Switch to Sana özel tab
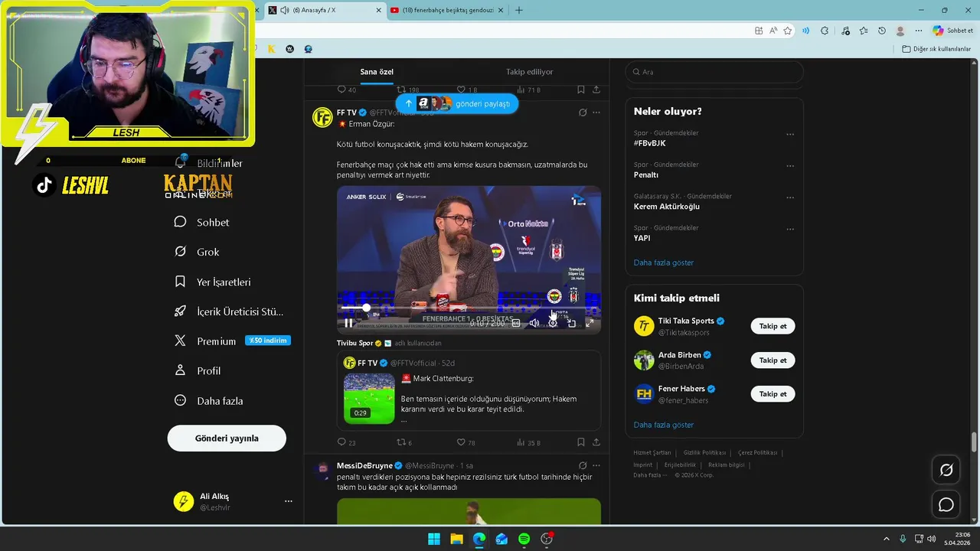Image resolution: width=980 pixels, height=551 pixels. 377,72
